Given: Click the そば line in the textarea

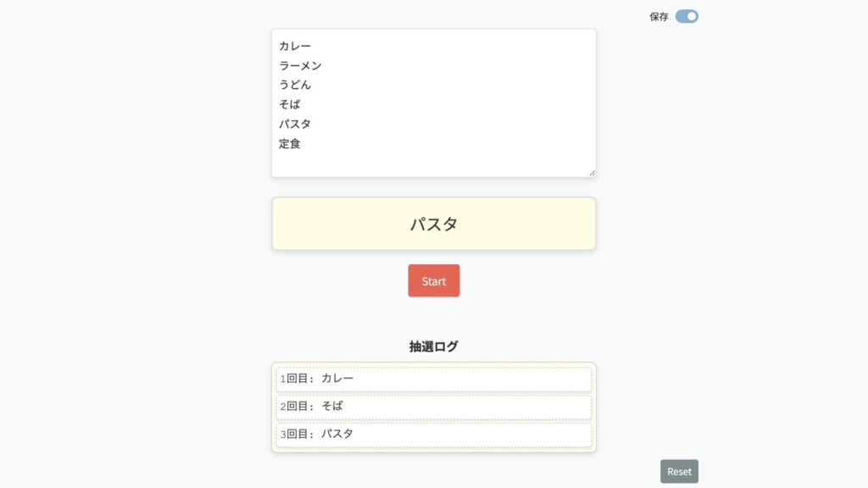Looking at the screenshot, I should coord(290,104).
